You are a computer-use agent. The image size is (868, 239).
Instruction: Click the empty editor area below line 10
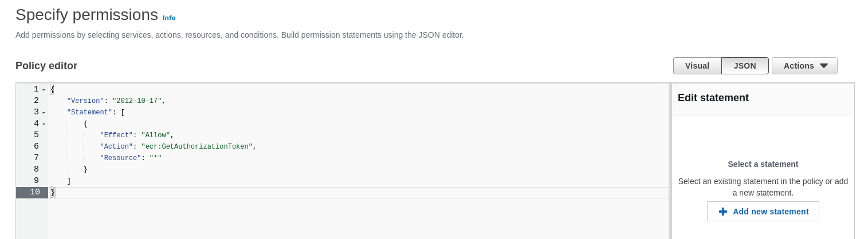point(344,220)
